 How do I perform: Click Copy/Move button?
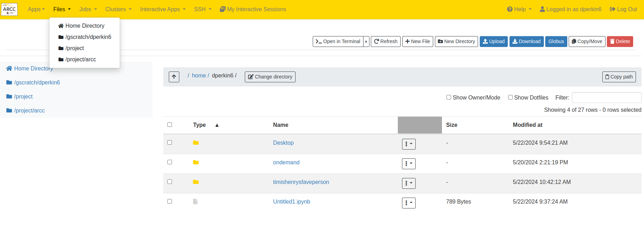[x=587, y=41]
